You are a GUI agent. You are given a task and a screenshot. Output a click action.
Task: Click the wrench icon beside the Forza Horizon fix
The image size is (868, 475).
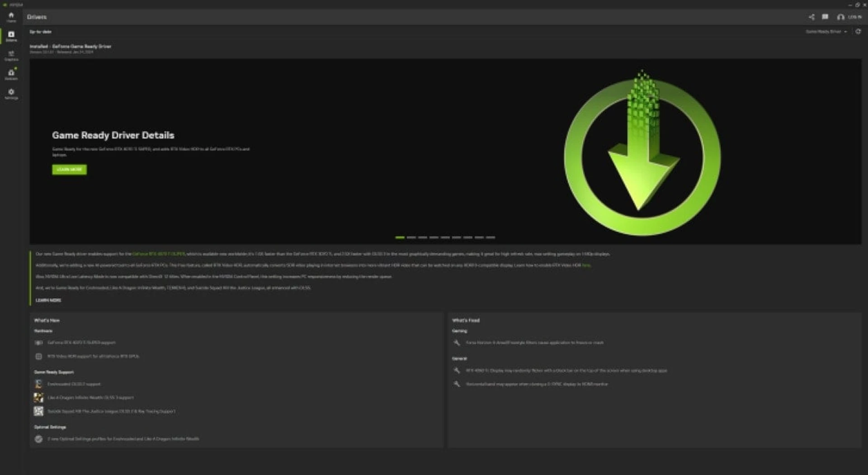pyautogui.click(x=457, y=343)
